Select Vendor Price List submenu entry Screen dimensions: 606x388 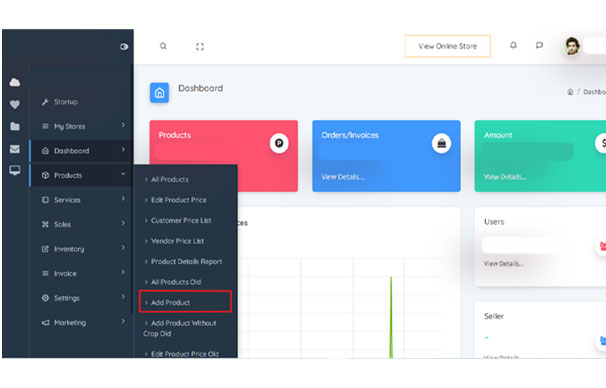[177, 241]
